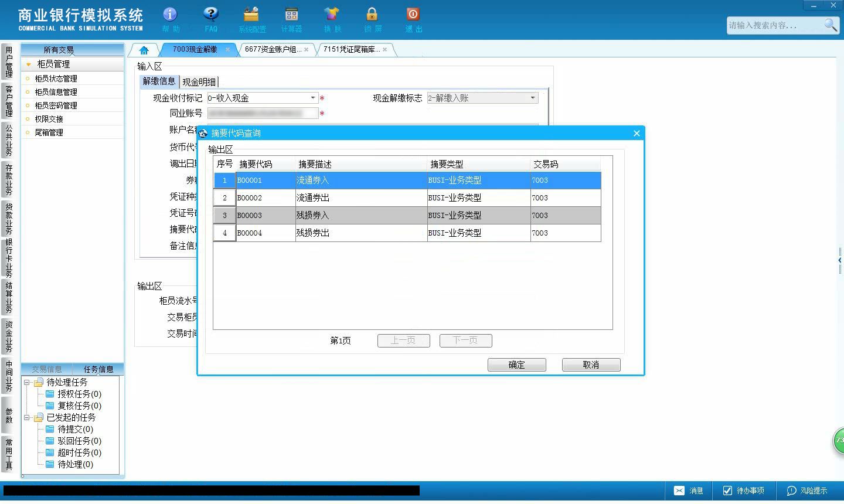
Task: Close the 摘要代码查询 dialog
Action: [x=637, y=134]
